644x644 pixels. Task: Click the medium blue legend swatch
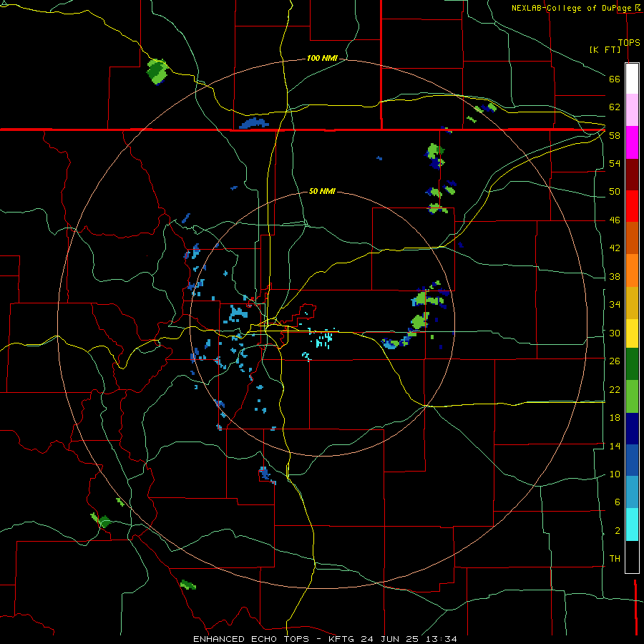point(632,460)
